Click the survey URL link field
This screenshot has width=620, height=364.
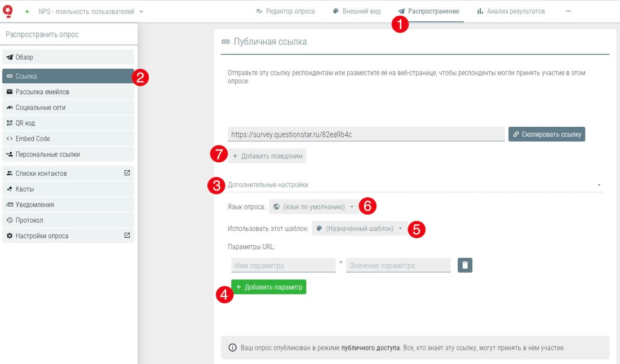tap(366, 134)
